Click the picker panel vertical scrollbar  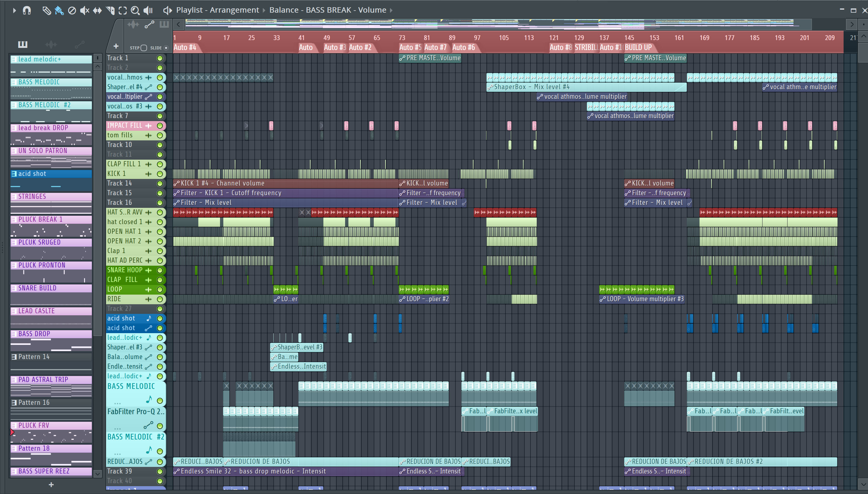[x=97, y=204]
